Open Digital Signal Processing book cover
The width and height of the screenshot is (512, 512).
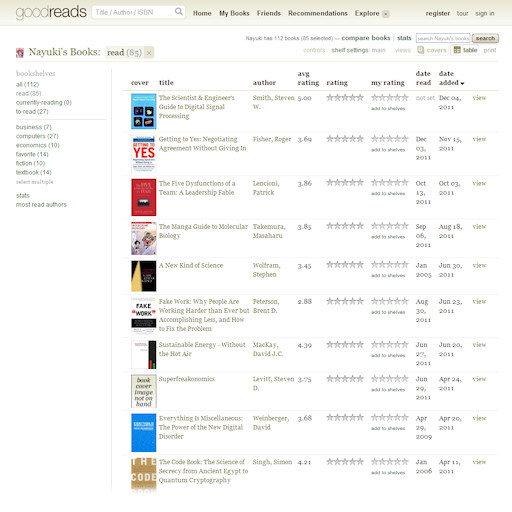tap(144, 111)
